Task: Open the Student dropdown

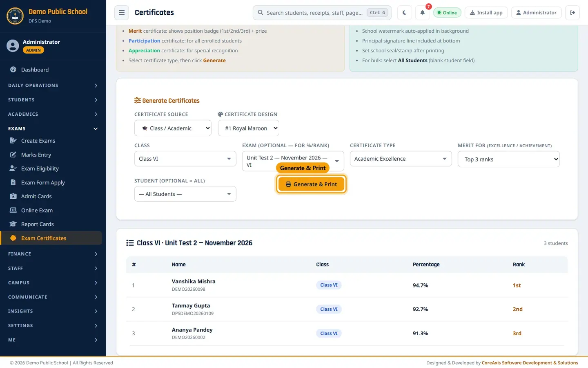Action: (185, 194)
